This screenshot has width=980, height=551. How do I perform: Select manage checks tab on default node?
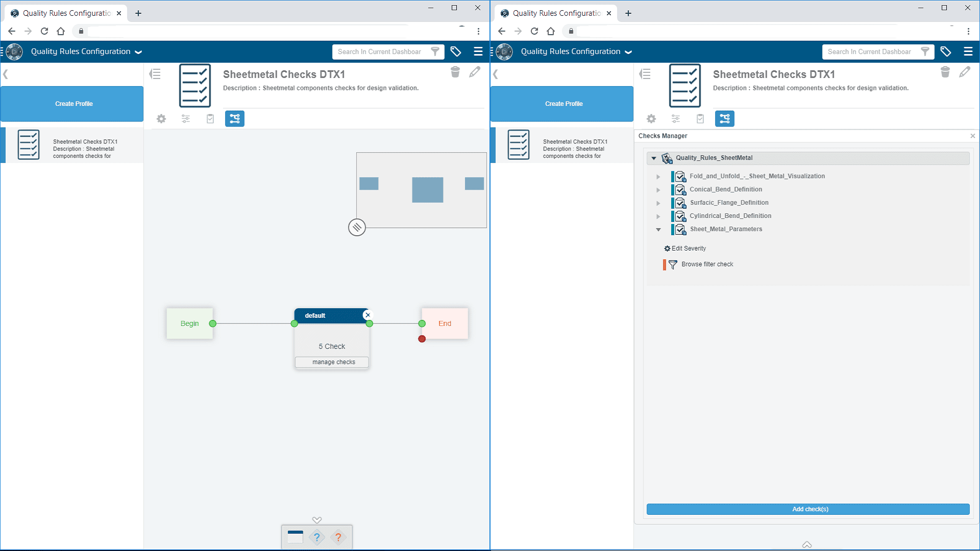pos(332,362)
